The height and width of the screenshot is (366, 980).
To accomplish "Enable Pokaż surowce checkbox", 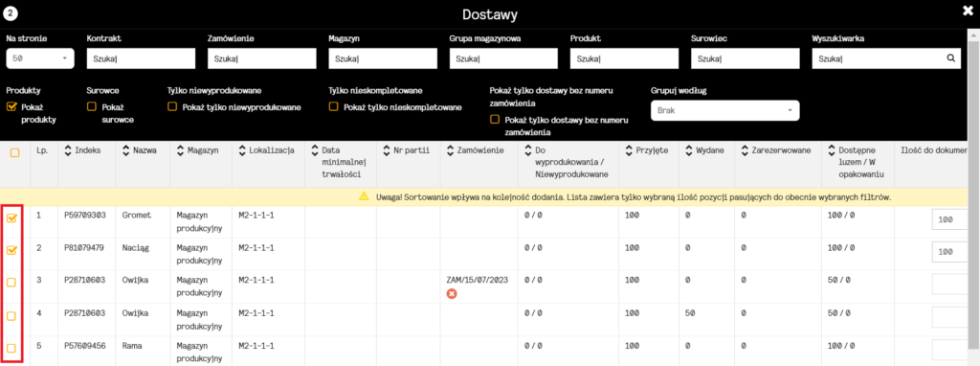I will [x=92, y=107].
